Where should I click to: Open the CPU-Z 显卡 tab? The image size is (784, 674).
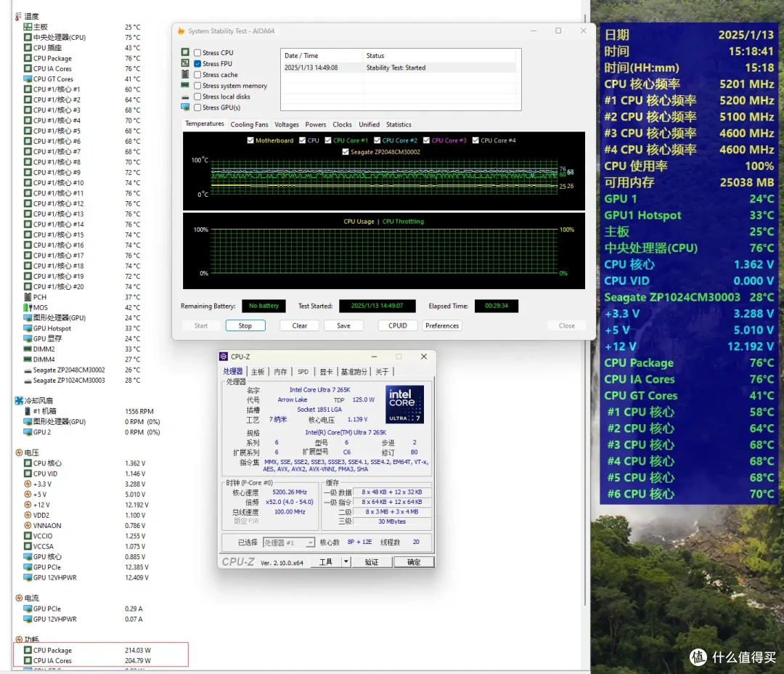click(x=326, y=372)
